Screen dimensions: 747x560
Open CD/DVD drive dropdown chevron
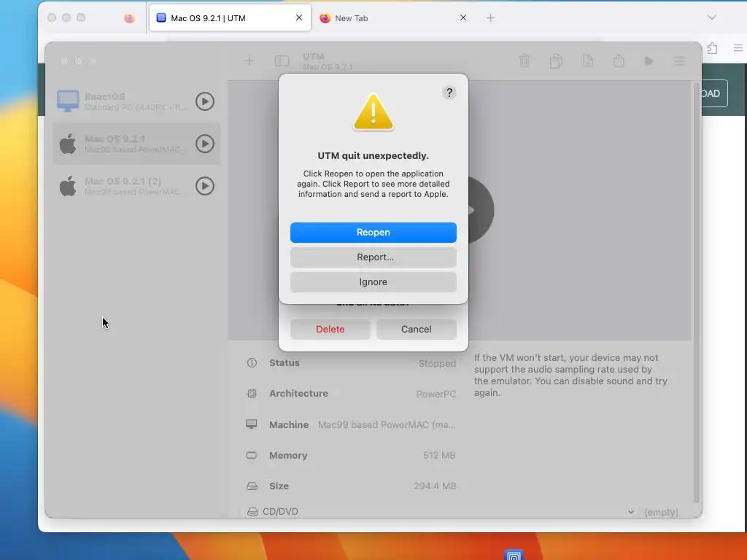click(x=631, y=512)
